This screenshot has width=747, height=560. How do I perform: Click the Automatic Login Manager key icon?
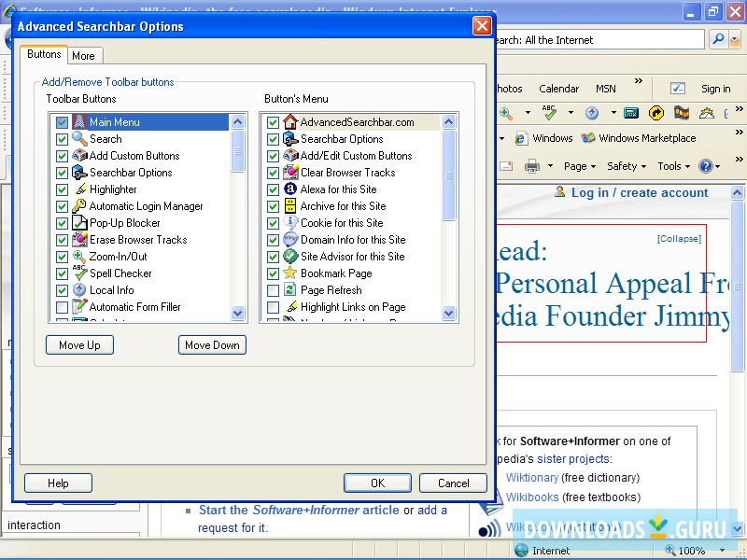78,205
